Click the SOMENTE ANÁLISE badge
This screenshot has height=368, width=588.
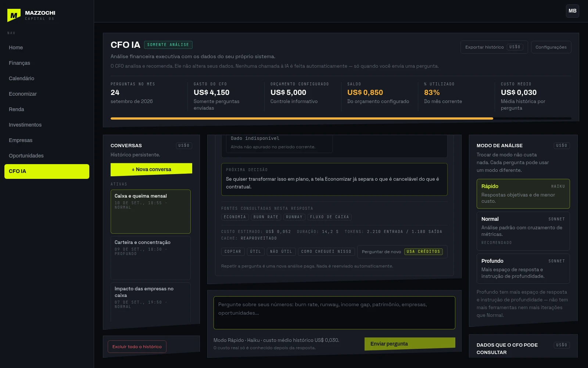168,45
